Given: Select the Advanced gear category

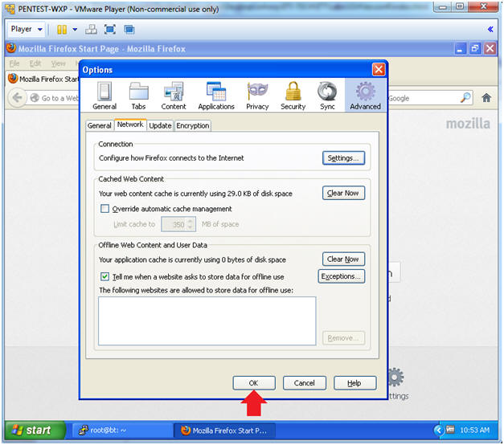Looking at the screenshot, I should (365, 96).
